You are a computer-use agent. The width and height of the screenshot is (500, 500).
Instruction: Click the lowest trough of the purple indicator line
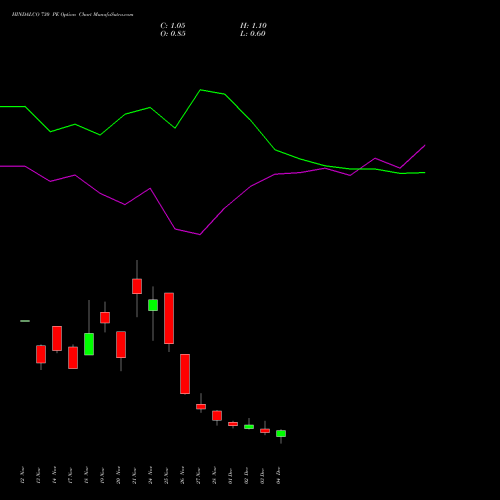[200, 235]
